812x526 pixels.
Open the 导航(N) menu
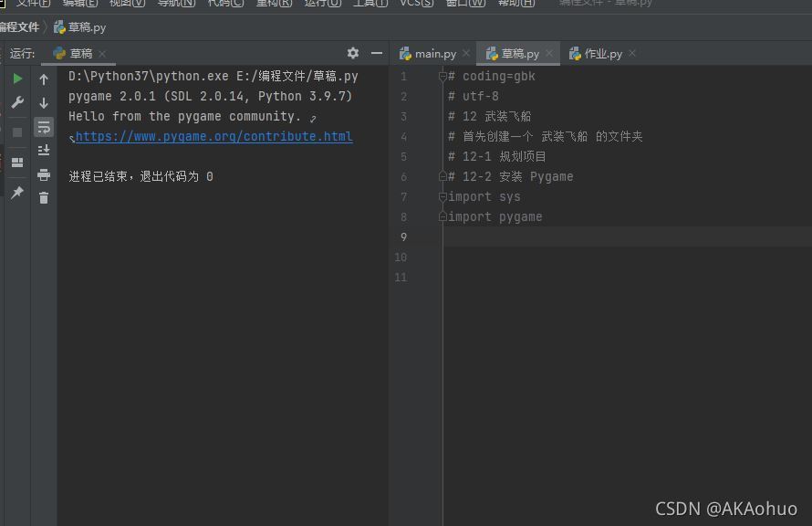click(x=176, y=3)
